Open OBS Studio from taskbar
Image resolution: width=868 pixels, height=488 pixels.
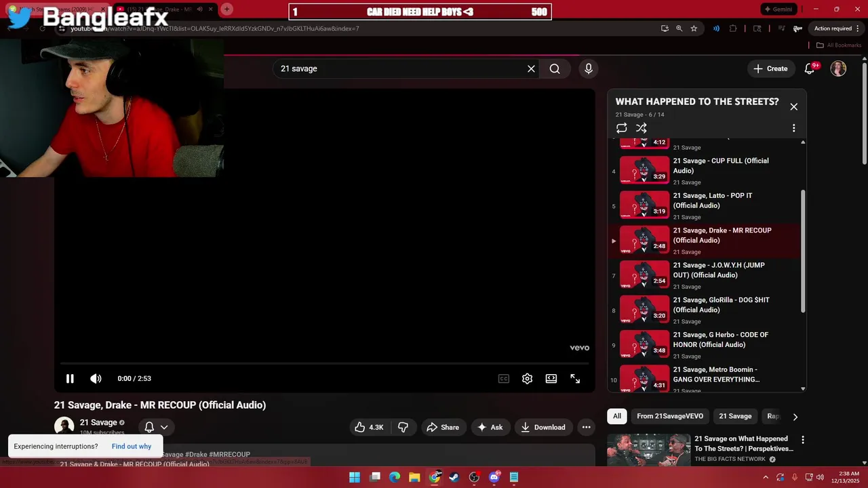pos(474,477)
